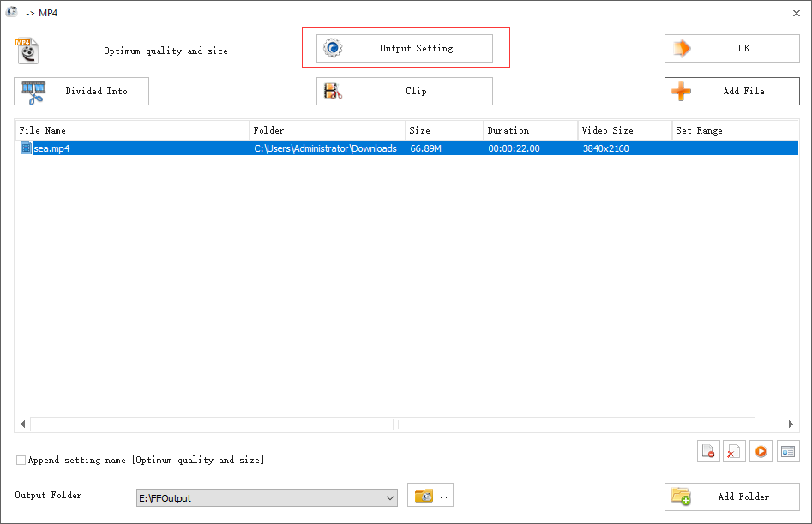This screenshot has height=524, width=812.
Task: Click the 66.89M size cell
Action: click(425, 148)
